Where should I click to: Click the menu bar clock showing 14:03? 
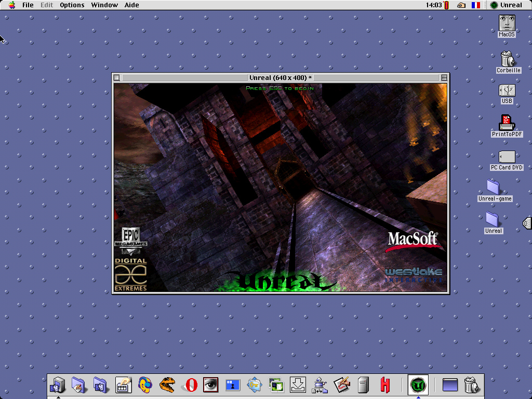pos(434,5)
